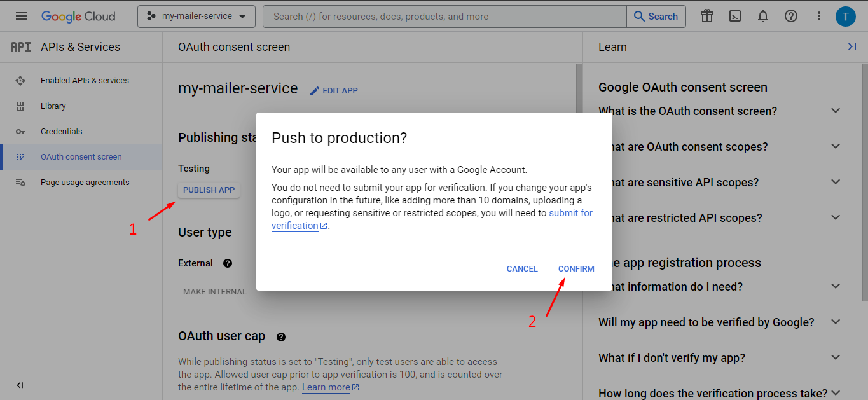
Task: Open the submit for verification link
Action: tap(570, 213)
